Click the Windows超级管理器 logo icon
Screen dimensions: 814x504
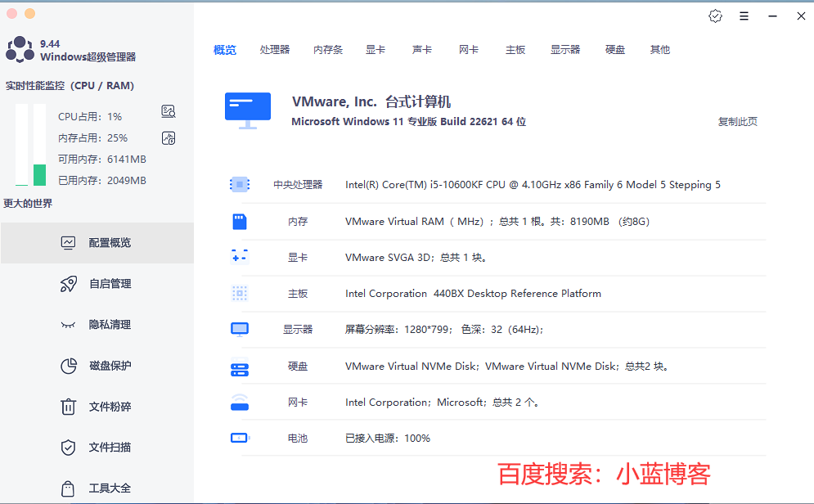(20, 50)
